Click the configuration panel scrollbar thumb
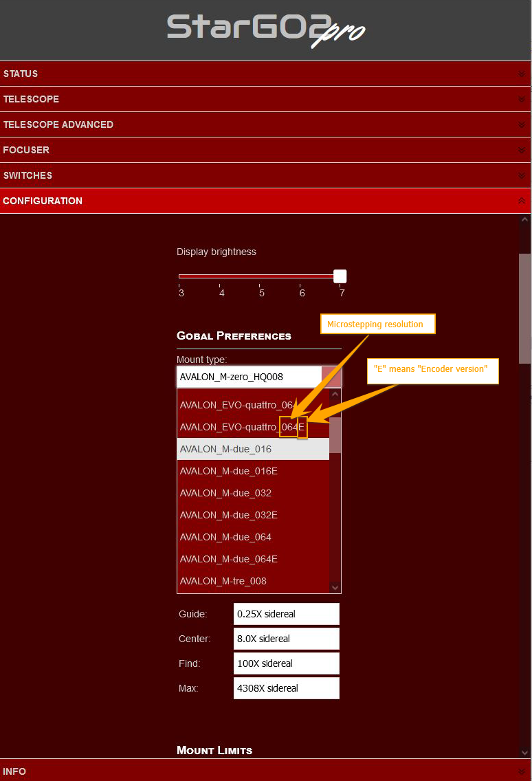532x781 pixels. 524,309
